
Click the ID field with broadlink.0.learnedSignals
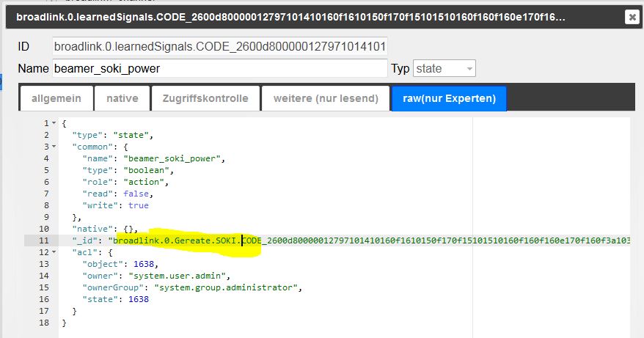[x=220, y=46]
